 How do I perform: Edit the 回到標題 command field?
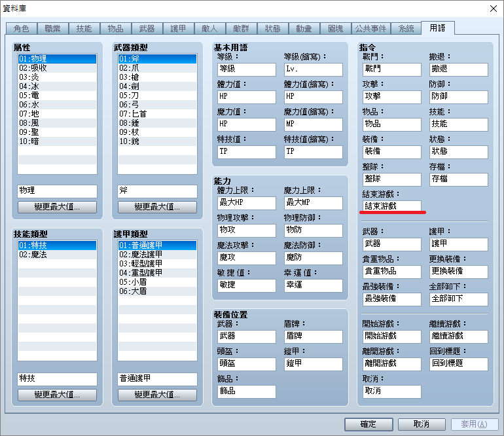[x=459, y=364]
